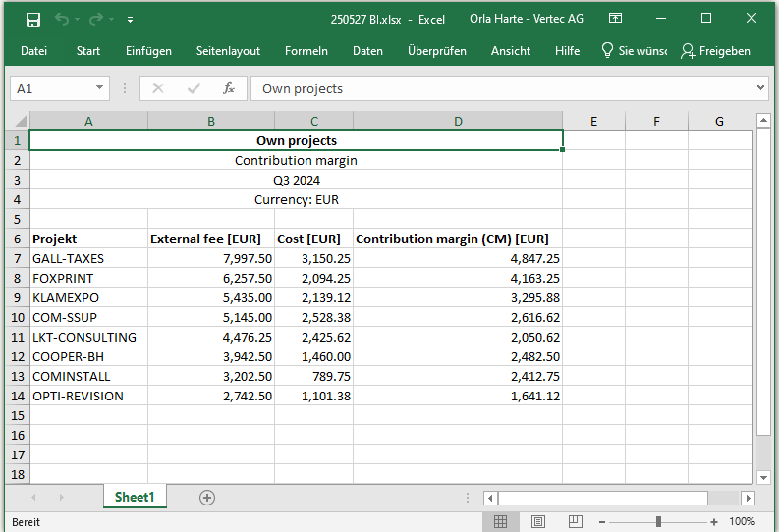The width and height of the screenshot is (779, 532).
Task: Expand the formula bar
Action: pos(760,88)
